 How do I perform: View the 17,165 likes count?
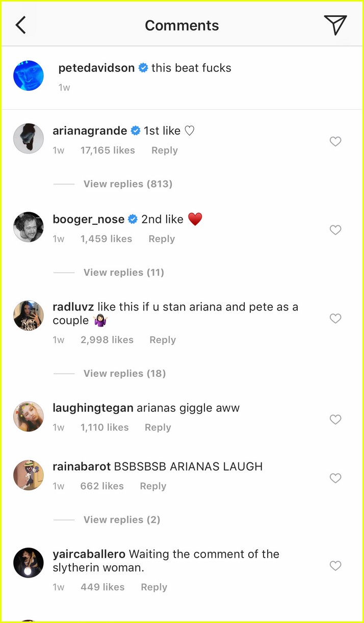point(108,150)
